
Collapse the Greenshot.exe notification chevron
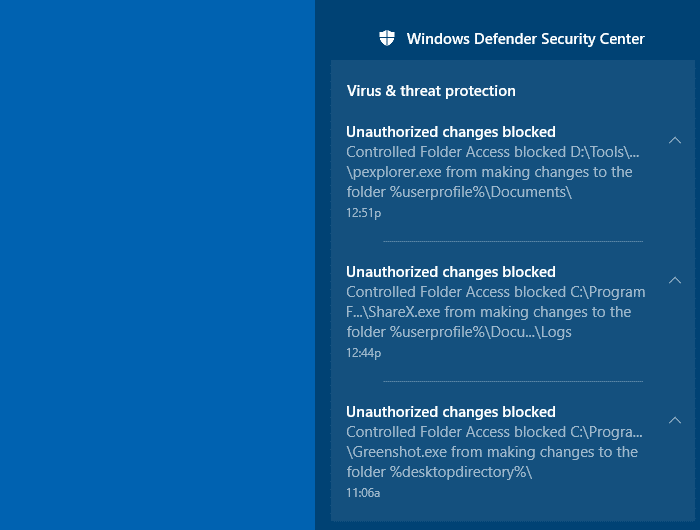(675, 420)
